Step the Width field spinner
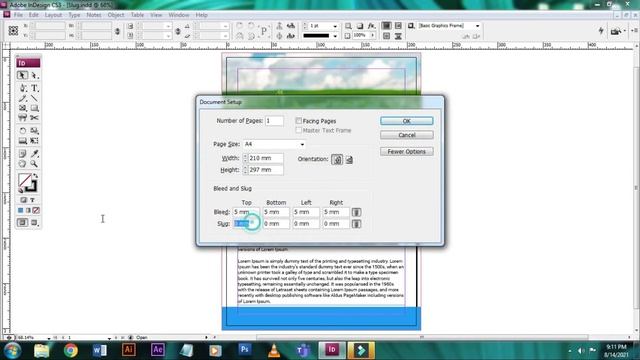 [245, 158]
